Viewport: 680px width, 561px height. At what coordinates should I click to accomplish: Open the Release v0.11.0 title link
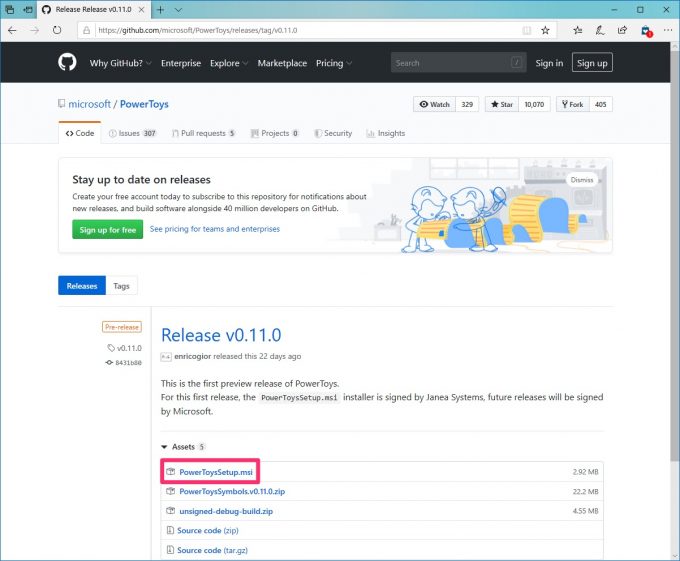pyautogui.click(x=221, y=335)
